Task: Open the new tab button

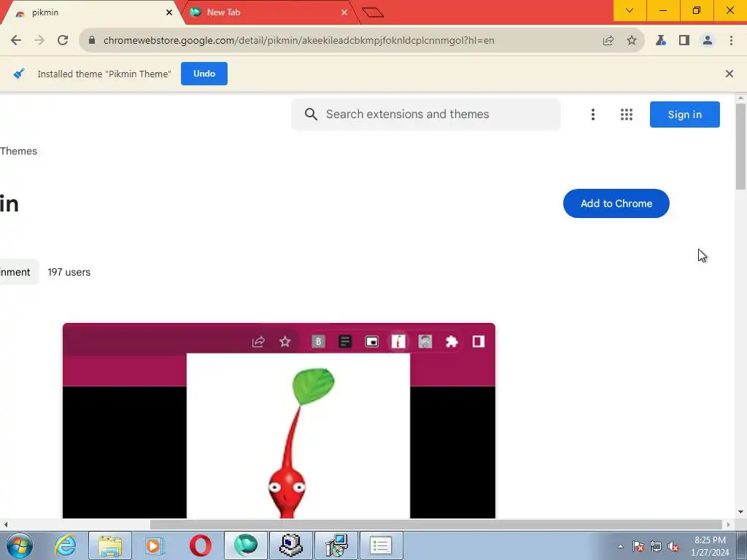Action: [373, 12]
